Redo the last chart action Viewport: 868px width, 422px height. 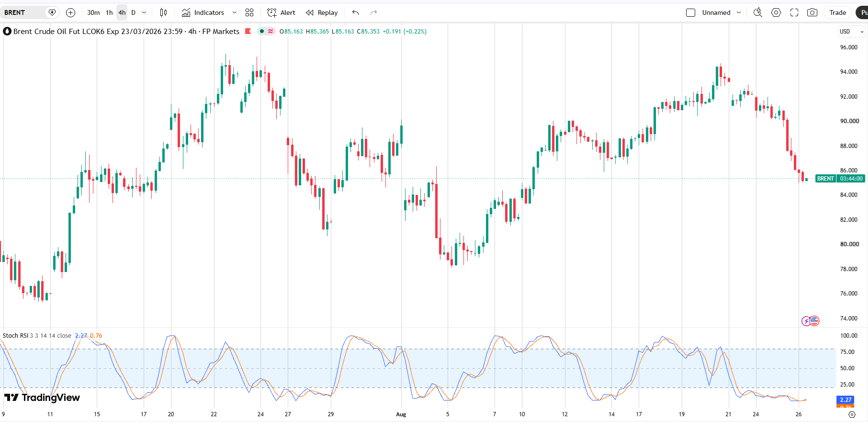[373, 12]
